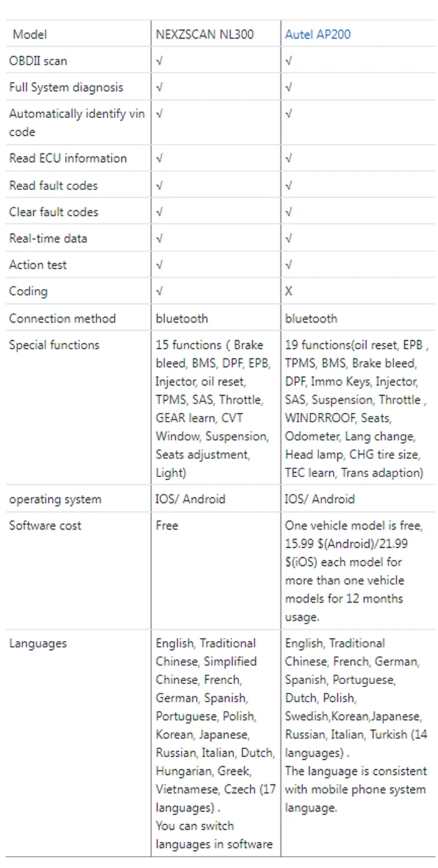Screen dimensions: 438x868
Task: Click NL300 checkmark in Read ECU information row
Action: (x=160, y=158)
